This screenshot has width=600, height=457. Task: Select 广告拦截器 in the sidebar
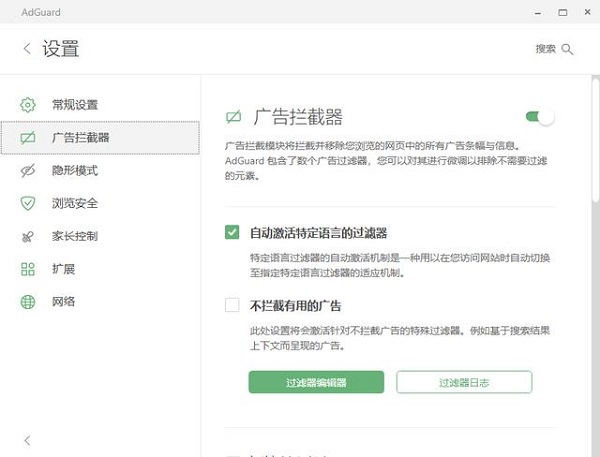coord(100,138)
